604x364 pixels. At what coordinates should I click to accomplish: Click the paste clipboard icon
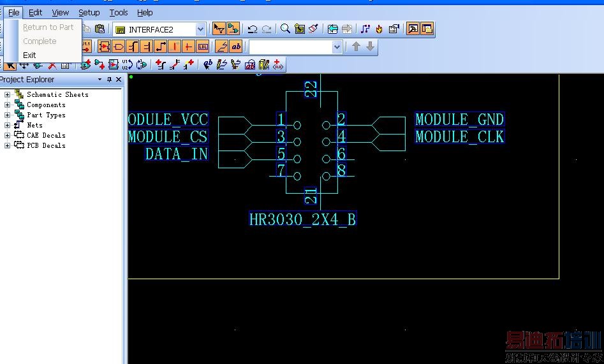point(99,29)
